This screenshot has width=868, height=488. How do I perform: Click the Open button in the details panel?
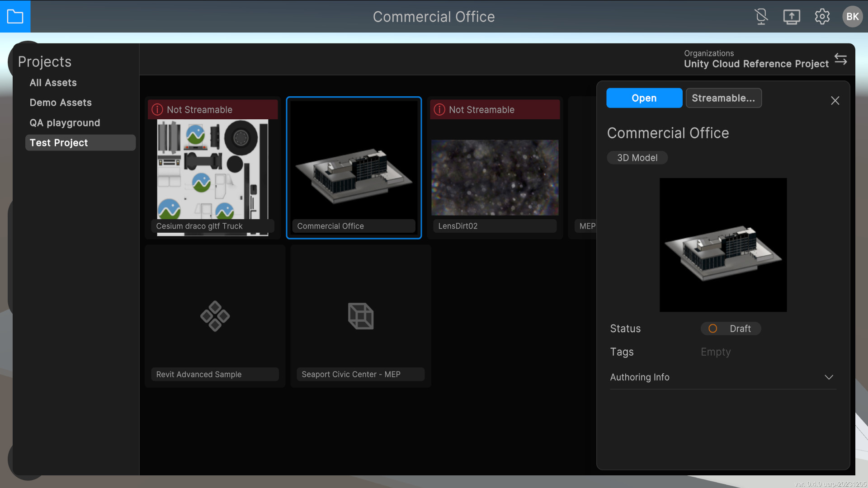pos(644,98)
